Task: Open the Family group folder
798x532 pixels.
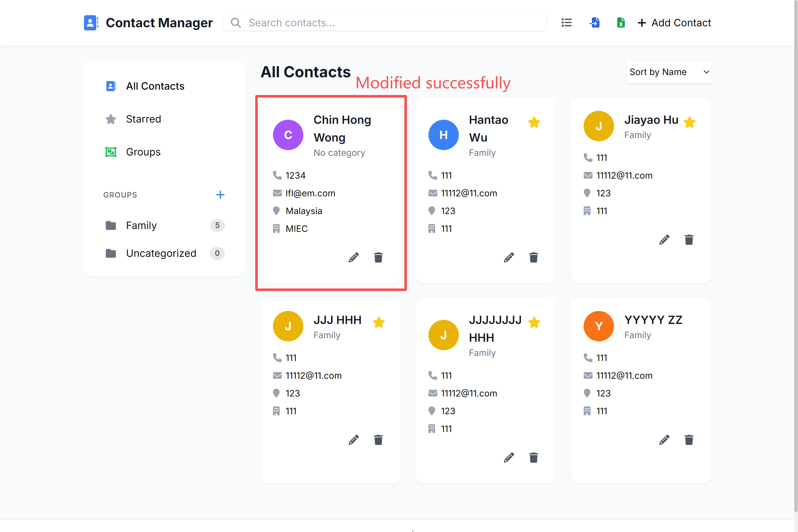Action: click(x=142, y=225)
